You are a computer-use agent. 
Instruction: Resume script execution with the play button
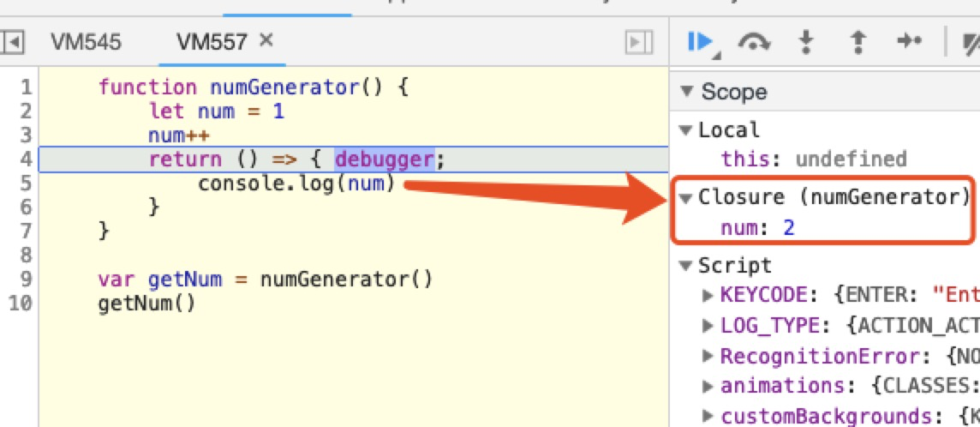click(700, 42)
